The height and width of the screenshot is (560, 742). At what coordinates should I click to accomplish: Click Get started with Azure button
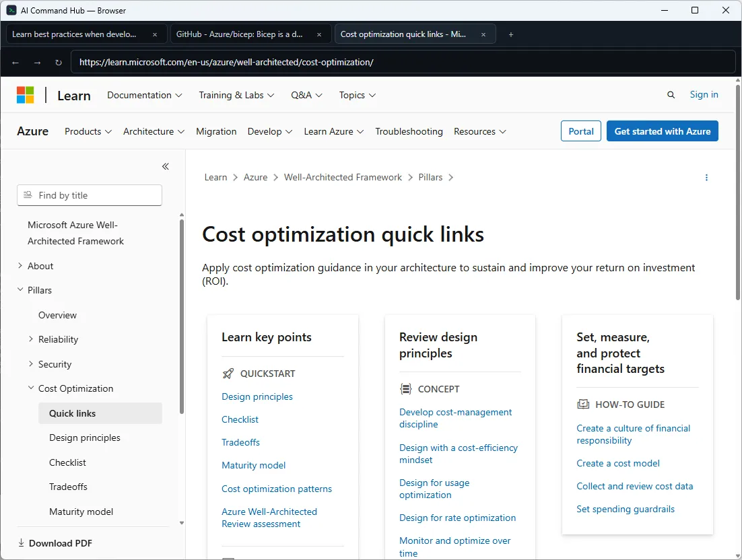[x=662, y=131]
